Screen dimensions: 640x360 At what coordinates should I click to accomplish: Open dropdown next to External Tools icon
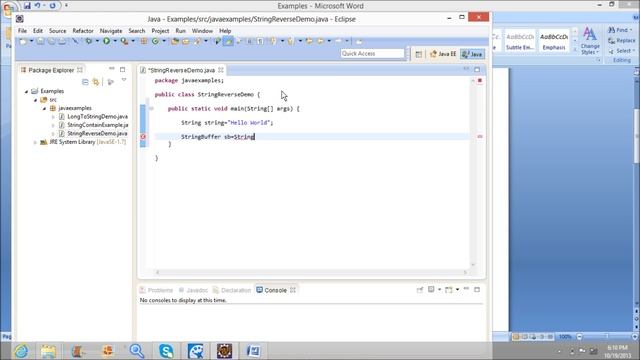pos(133,41)
